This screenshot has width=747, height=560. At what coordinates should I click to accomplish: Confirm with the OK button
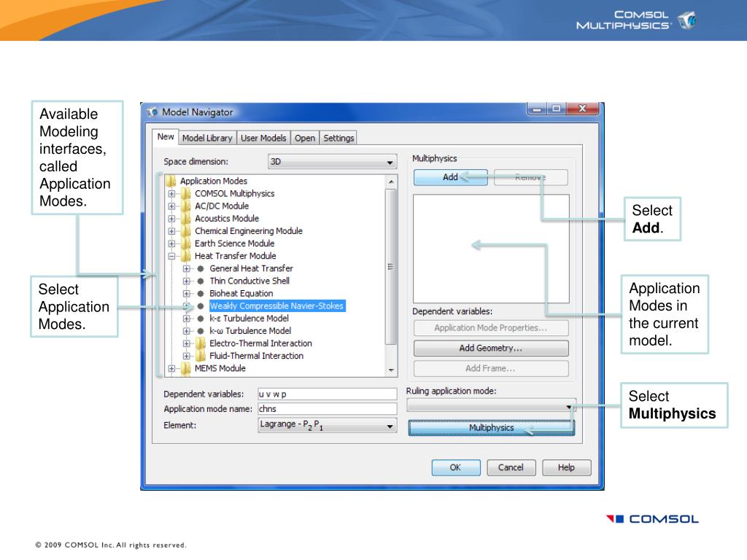pos(455,467)
